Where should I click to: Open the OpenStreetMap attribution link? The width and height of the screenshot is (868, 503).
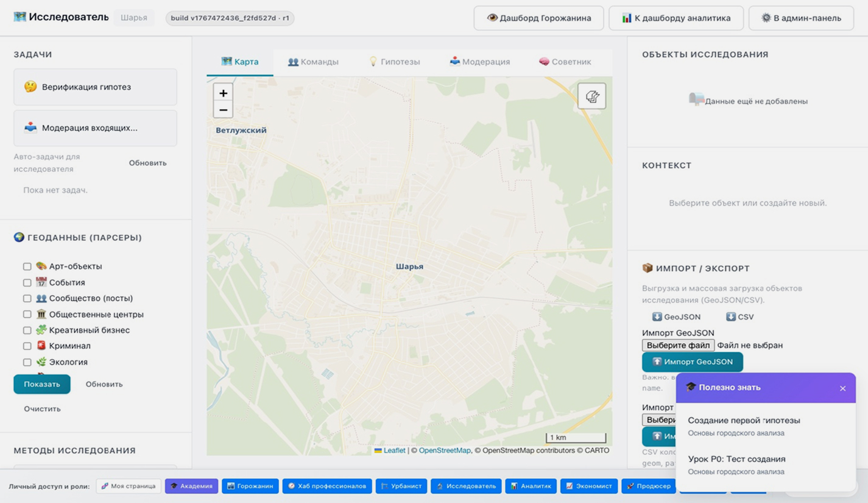pyautogui.click(x=444, y=451)
